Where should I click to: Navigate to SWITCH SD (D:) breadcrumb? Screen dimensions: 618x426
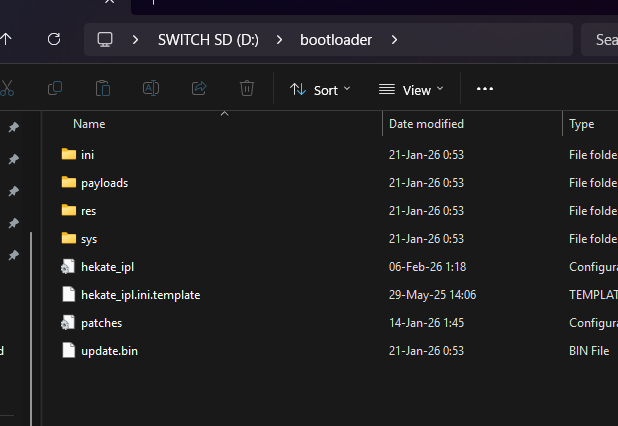click(x=208, y=40)
